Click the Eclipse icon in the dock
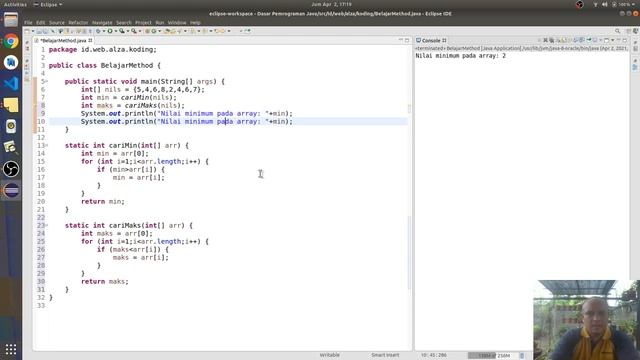The height and width of the screenshot is (360, 640). 11,190
